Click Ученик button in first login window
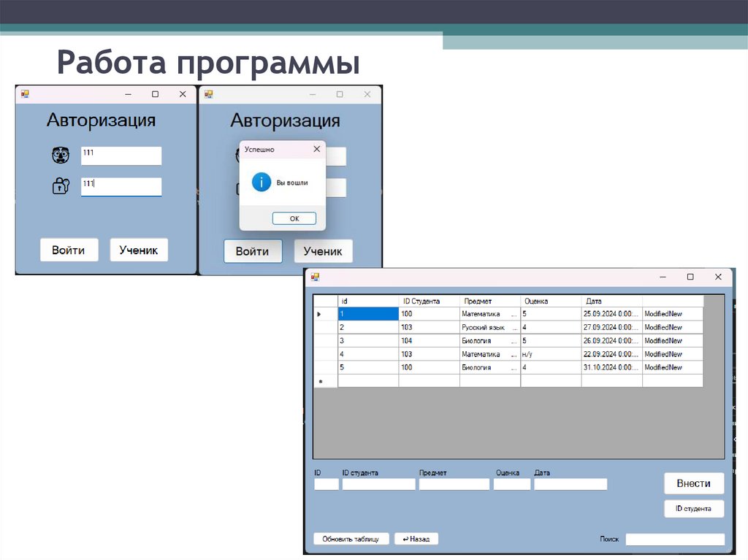 point(139,250)
